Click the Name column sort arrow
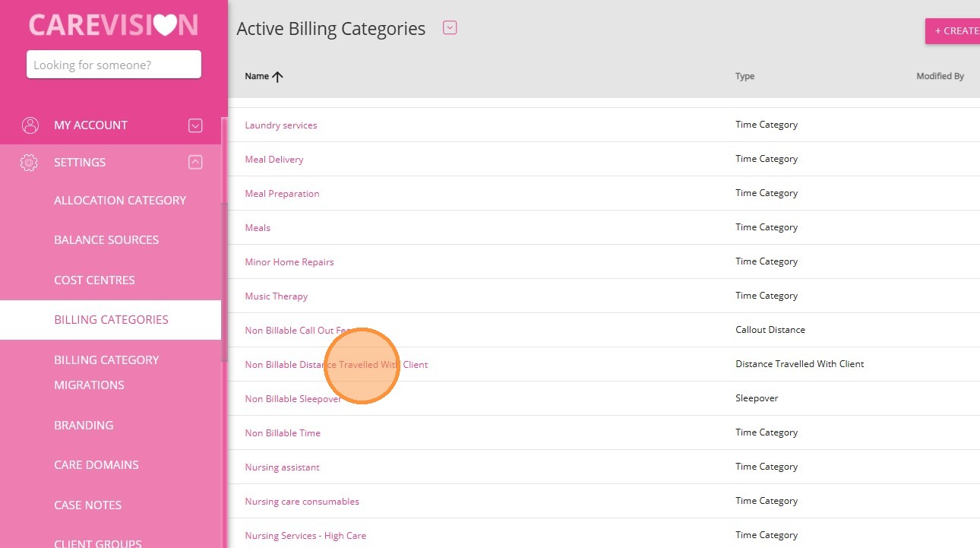Image resolution: width=980 pixels, height=548 pixels. coord(277,76)
